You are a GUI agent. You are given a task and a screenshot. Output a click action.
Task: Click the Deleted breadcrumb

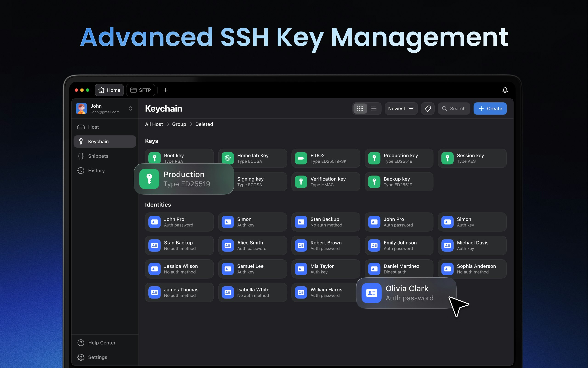coord(204,124)
